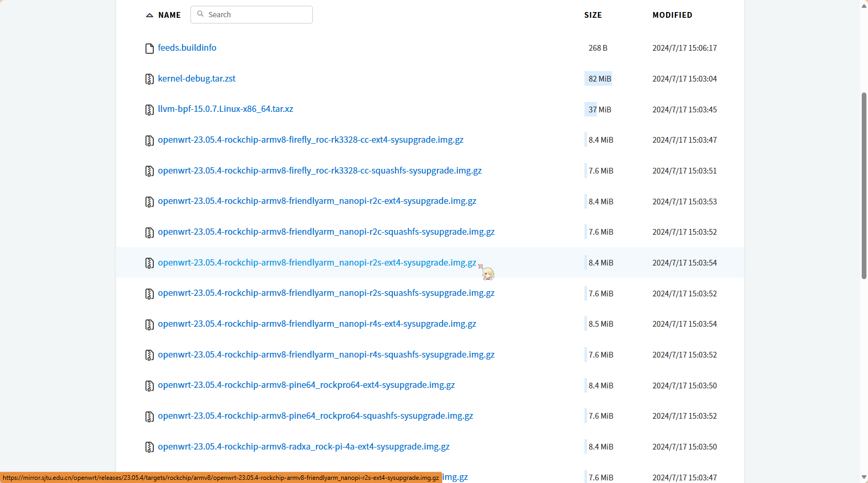Click the page scrollbar down arrow

click(x=864, y=478)
